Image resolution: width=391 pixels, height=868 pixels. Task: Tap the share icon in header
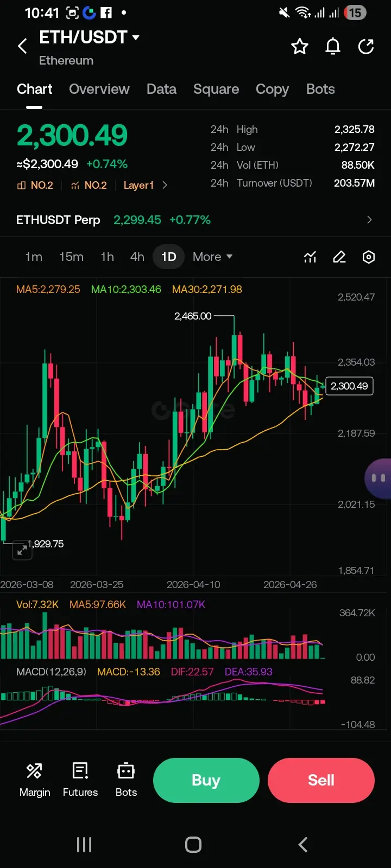[x=367, y=47]
